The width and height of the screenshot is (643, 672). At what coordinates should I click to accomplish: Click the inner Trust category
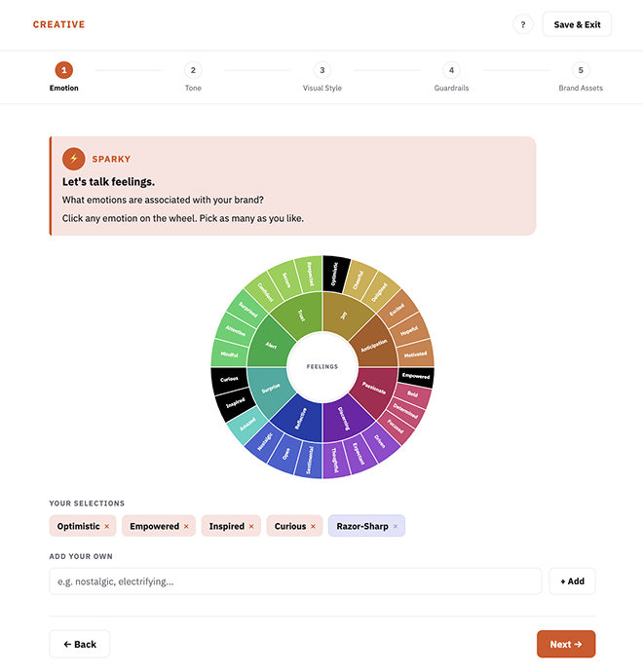pos(301,316)
